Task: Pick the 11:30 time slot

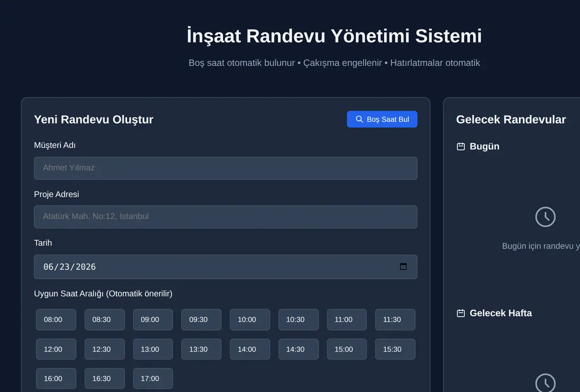Action: [x=395, y=319]
